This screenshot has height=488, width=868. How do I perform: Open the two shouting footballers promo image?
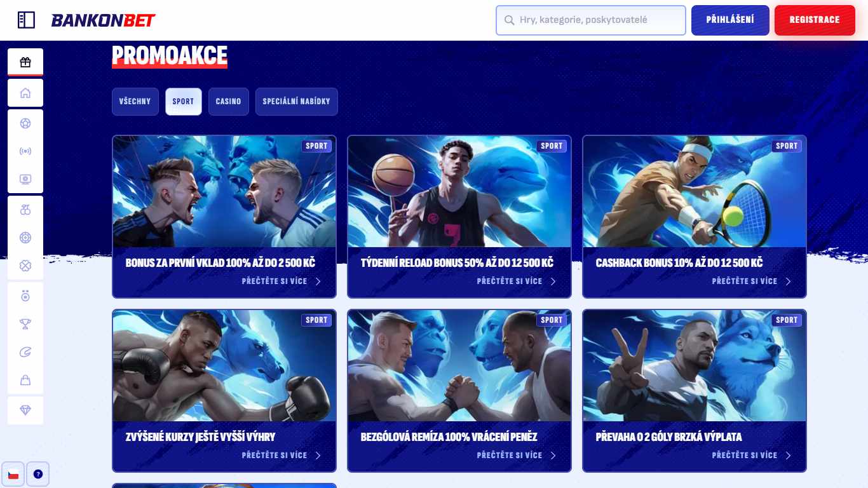click(x=224, y=192)
